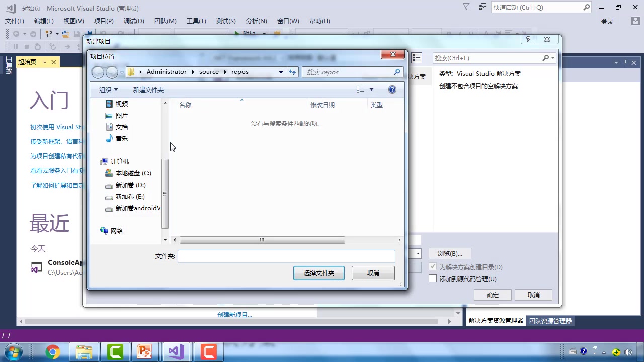
Task: Expand the Administrator breadcrumb arrow
Action: tap(193, 72)
